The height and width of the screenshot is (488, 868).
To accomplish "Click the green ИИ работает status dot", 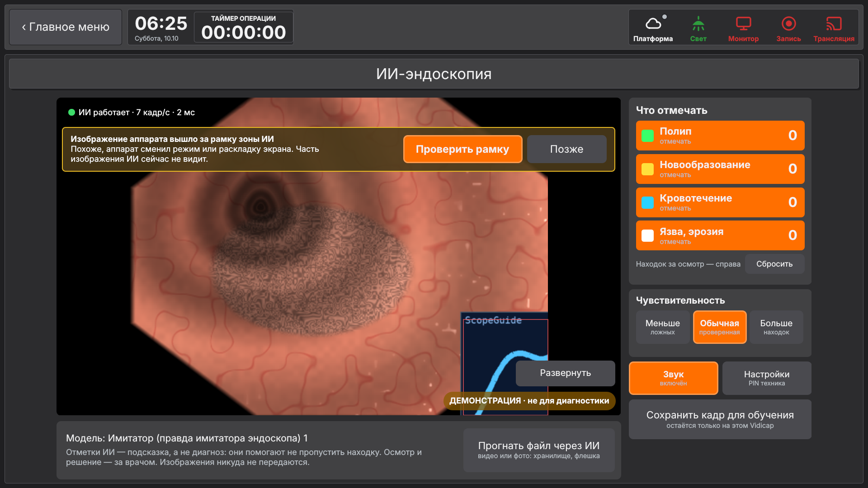I will pos(71,113).
